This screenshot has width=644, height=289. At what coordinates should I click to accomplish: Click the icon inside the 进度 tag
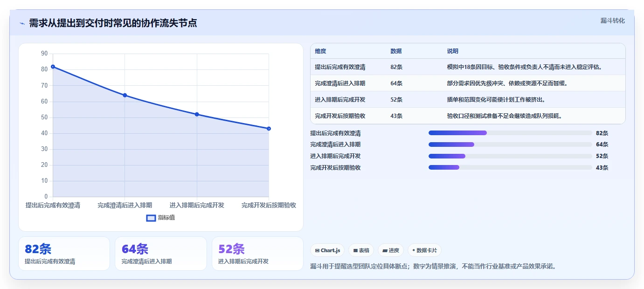point(385,251)
